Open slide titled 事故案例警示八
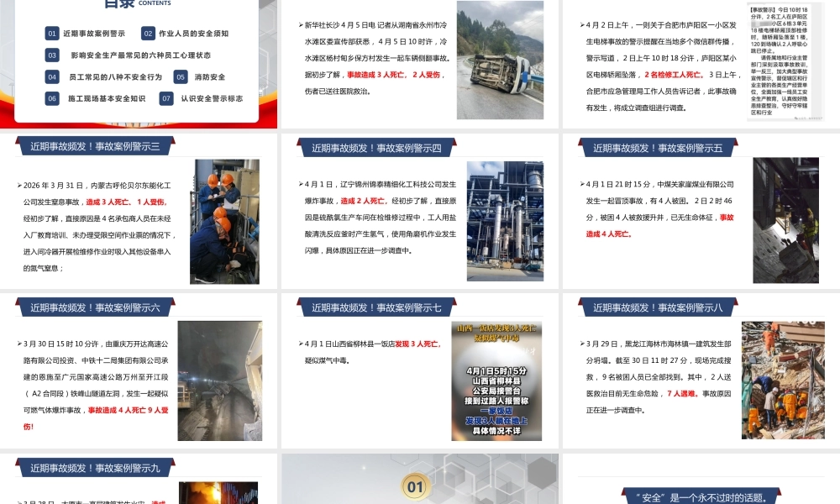Image resolution: width=840 pixels, height=504 pixels. pos(658,307)
